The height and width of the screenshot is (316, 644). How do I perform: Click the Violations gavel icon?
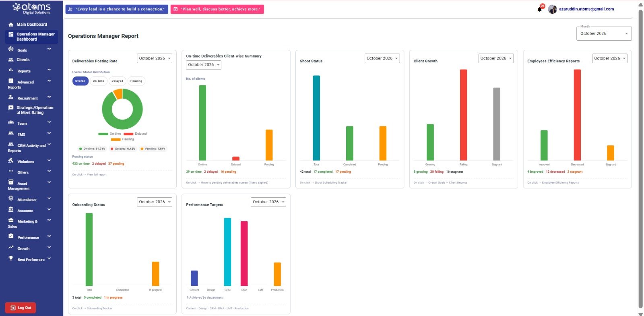pyautogui.click(x=11, y=160)
